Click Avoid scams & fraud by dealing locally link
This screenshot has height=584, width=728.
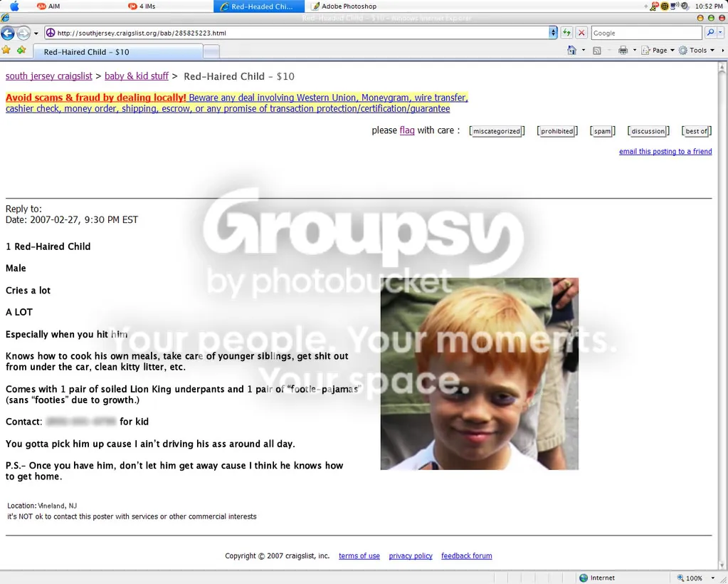click(x=95, y=98)
